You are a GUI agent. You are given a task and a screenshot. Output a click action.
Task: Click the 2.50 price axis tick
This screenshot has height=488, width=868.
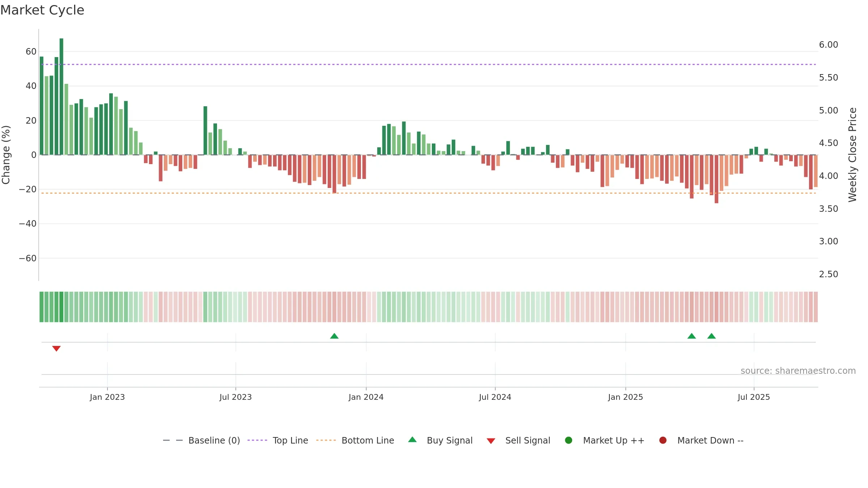click(829, 274)
